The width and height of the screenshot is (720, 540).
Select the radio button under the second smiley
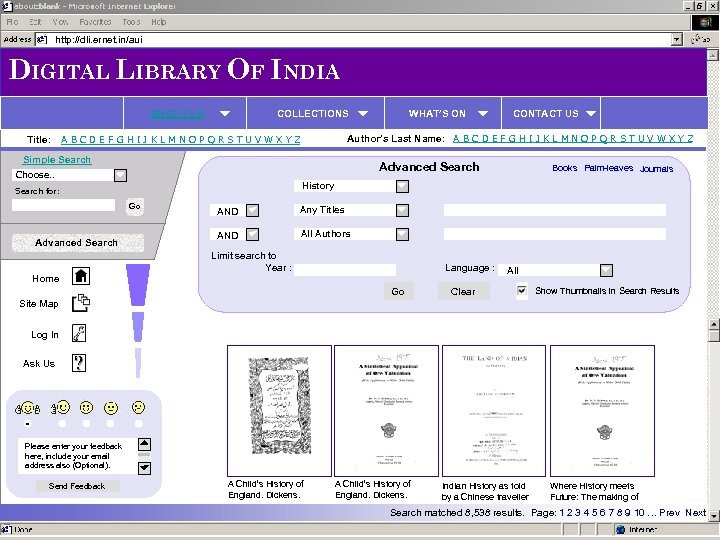click(62, 424)
